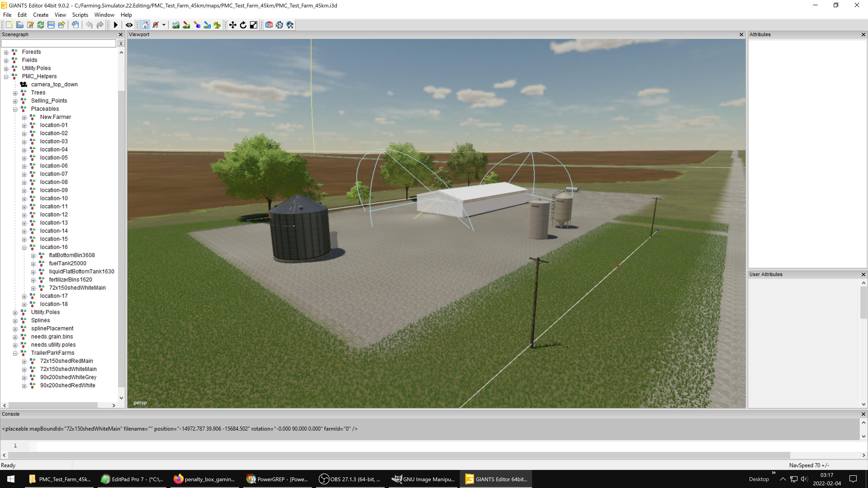
Task: Select the New.Farmer tree item
Action: pos(56,117)
